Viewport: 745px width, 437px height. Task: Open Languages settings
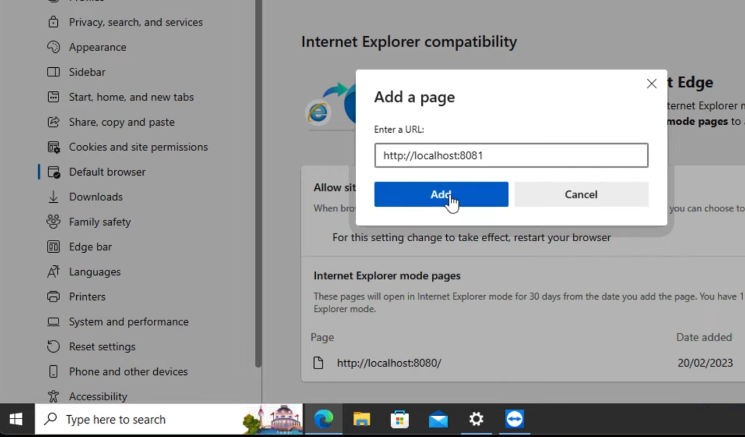tap(95, 272)
